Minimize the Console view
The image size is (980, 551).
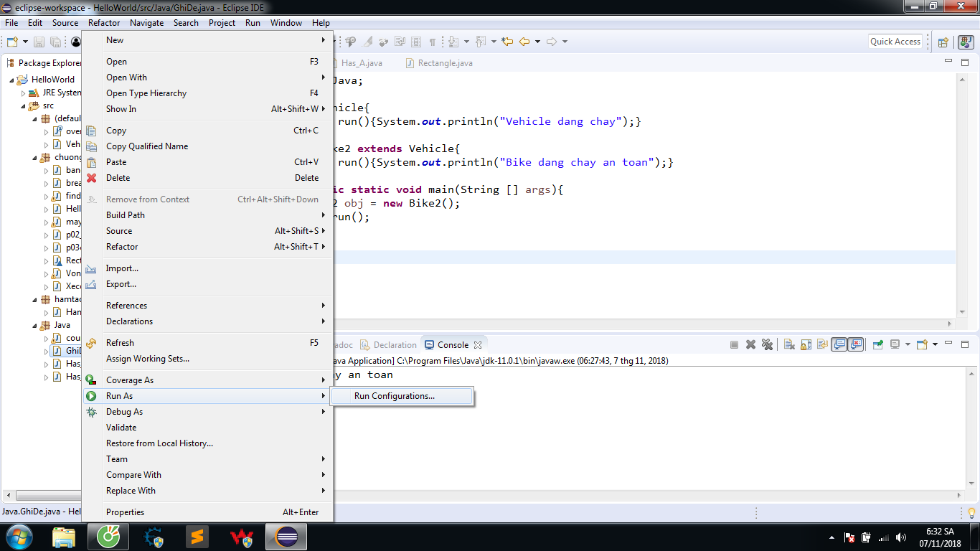pyautogui.click(x=948, y=344)
